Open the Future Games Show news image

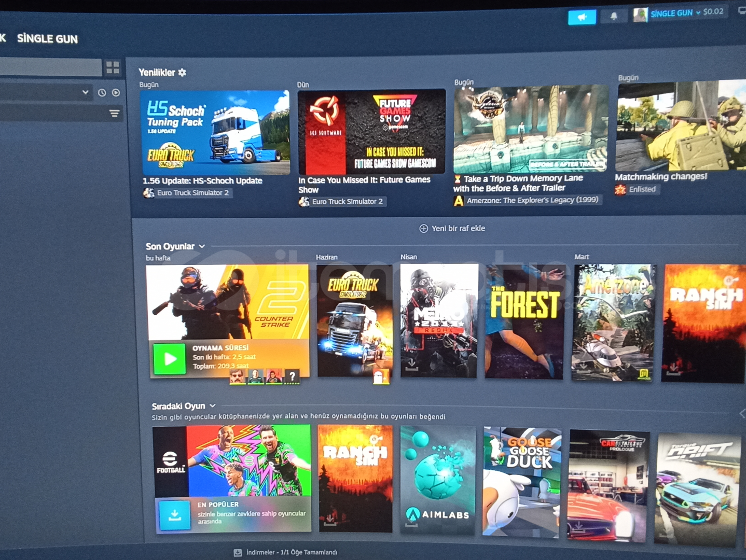click(x=371, y=132)
